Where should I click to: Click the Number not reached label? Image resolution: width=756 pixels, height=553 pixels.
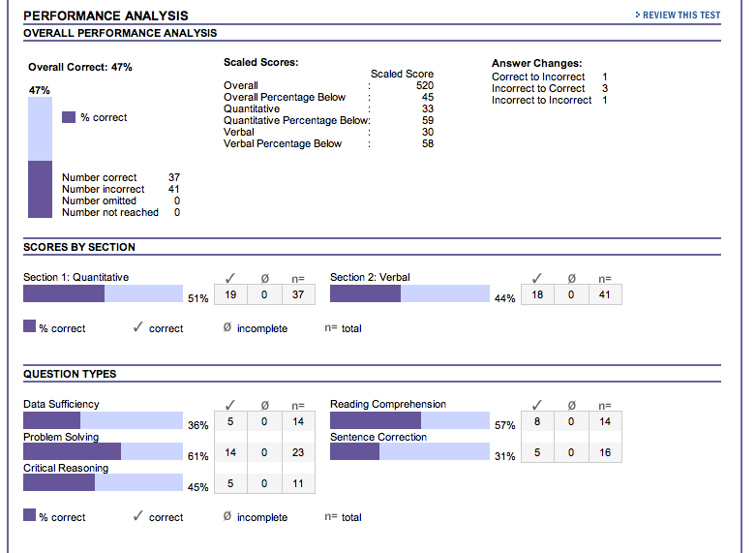tap(110, 212)
